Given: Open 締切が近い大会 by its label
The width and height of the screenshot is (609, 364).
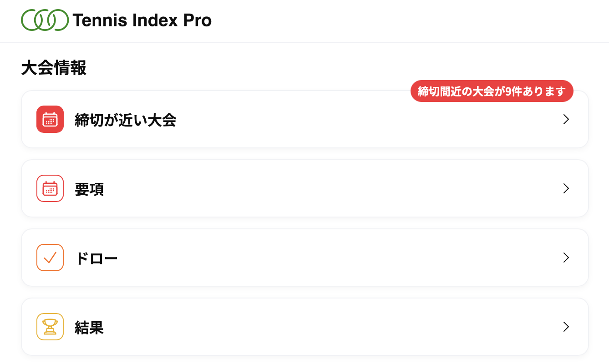Looking at the screenshot, I should pos(125,120).
